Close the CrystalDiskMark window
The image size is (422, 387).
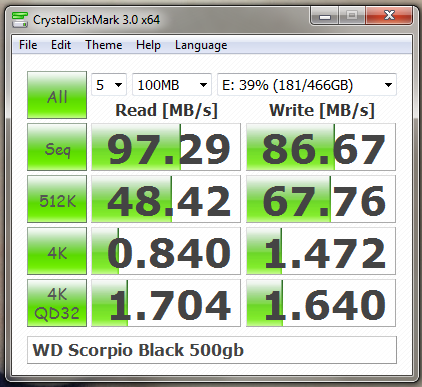[x=389, y=16]
